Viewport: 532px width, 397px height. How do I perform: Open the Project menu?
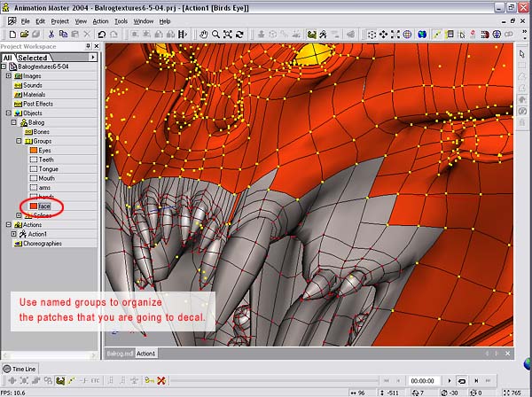pos(59,20)
